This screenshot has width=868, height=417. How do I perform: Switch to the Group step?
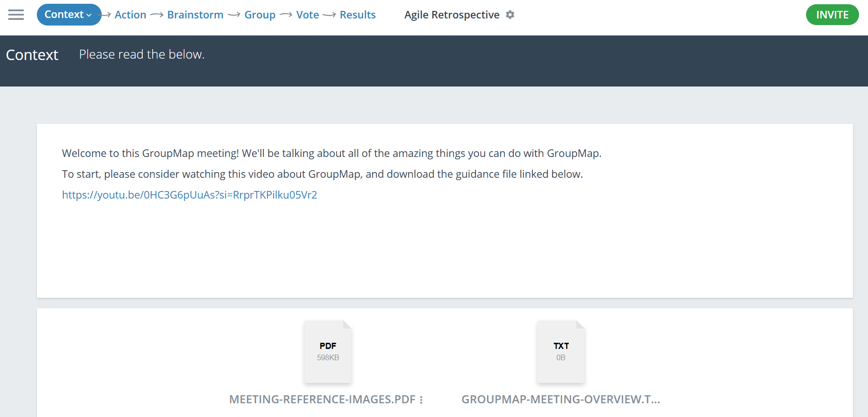pos(260,15)
